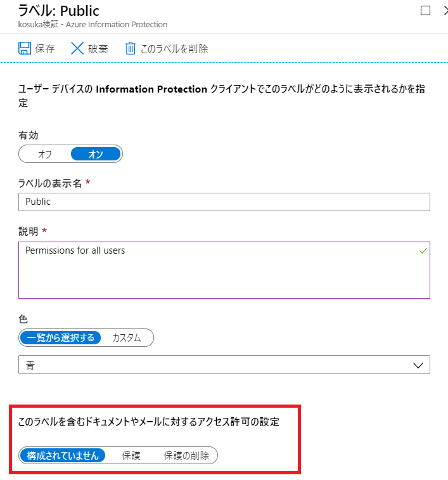
Task: Choose 一覧から選択する for color
Action: click(x=61, y=338)
